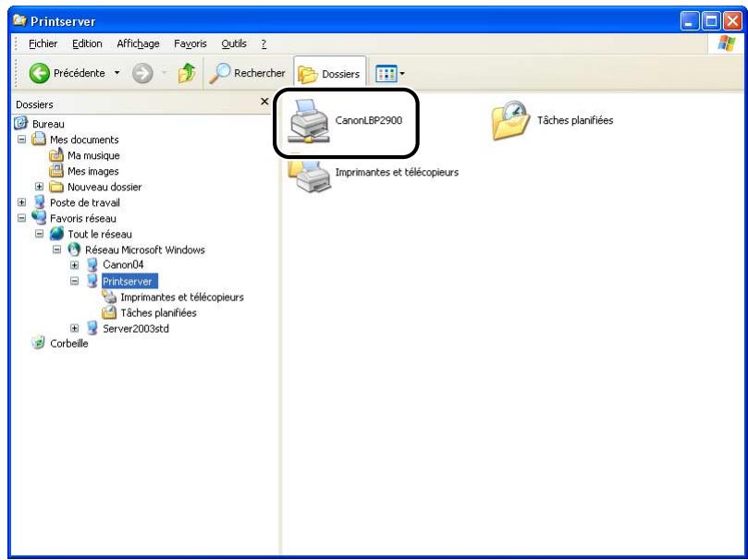748x560 pixels.
Task: Select Tout le réseau globe icon
Action: click(x=56, y=234)
